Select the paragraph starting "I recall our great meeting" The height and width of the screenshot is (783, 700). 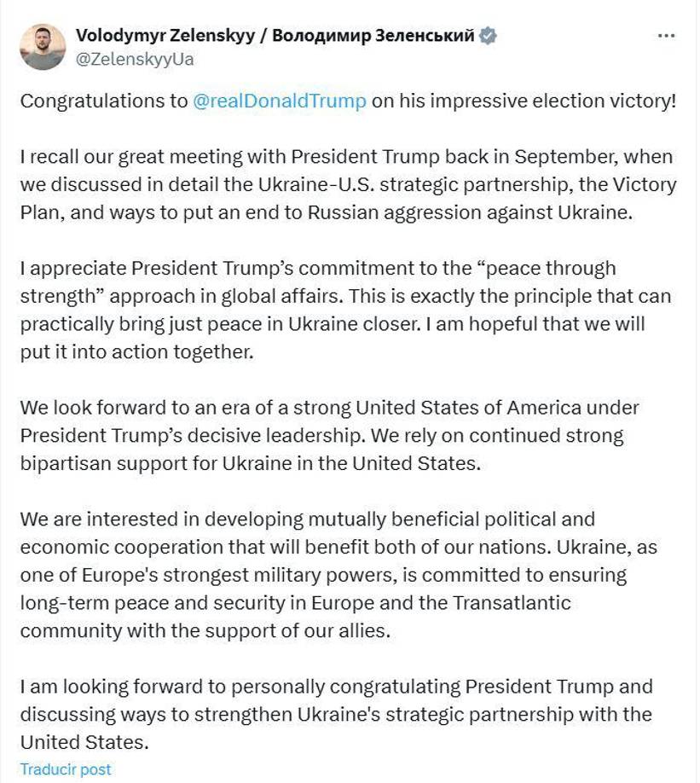(341, 185)
